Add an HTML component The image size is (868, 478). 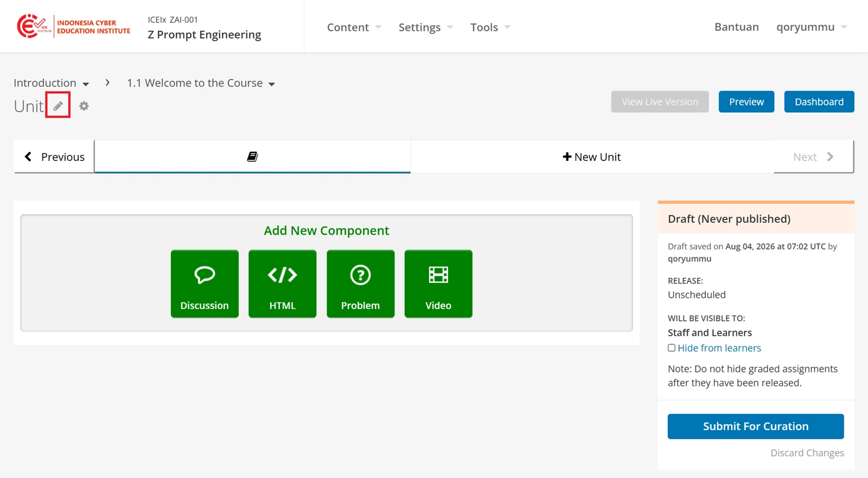coord(283,283)
